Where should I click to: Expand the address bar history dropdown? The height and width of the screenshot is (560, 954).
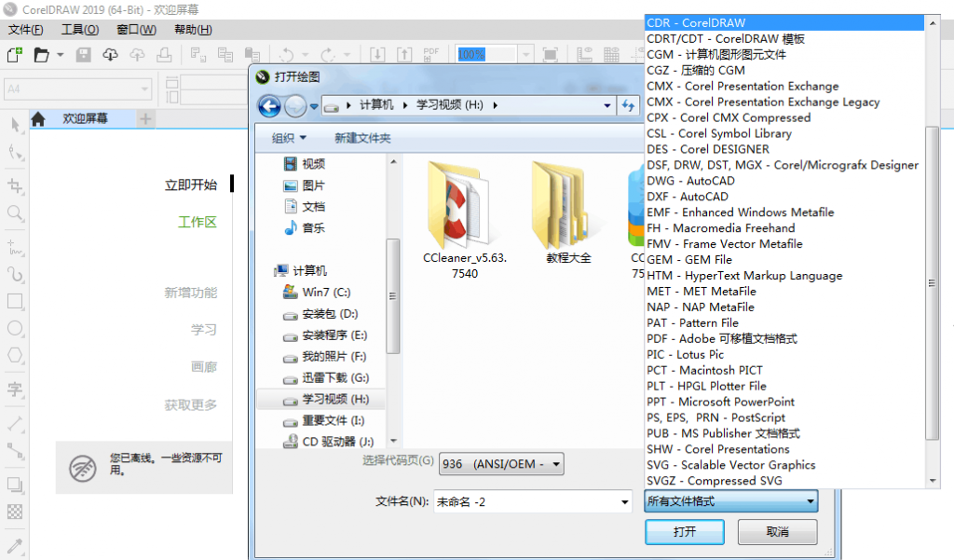[606, 105]
